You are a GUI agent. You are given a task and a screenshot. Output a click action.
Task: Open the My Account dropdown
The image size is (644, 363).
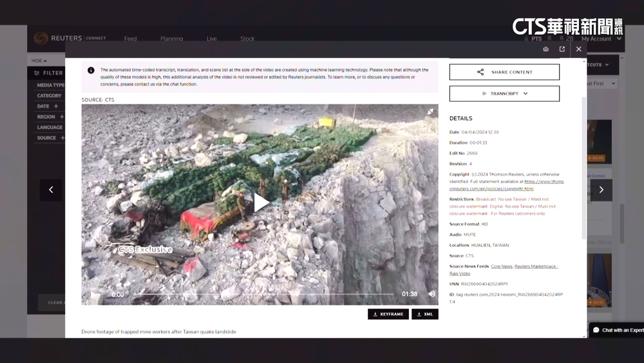point(601,39)
